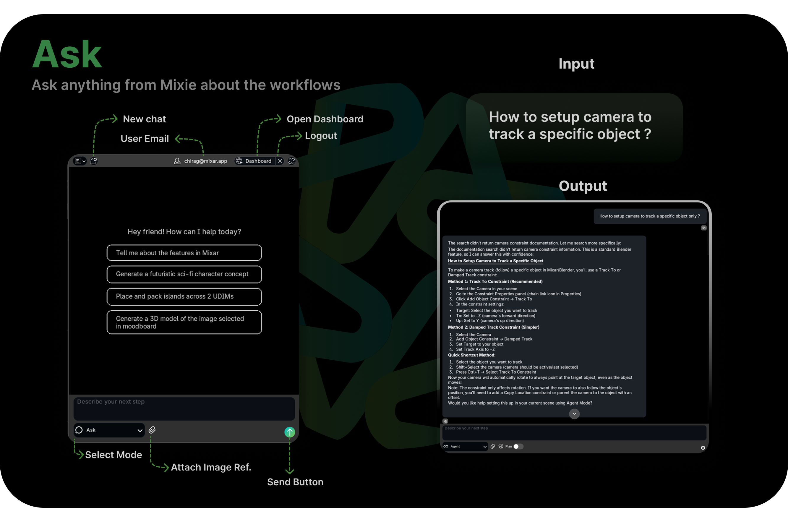Image resolution: width=788 pixels, height=532 pixels.
Task: Copy the assistant response via the icon below it
Action: tap(445, 421)
